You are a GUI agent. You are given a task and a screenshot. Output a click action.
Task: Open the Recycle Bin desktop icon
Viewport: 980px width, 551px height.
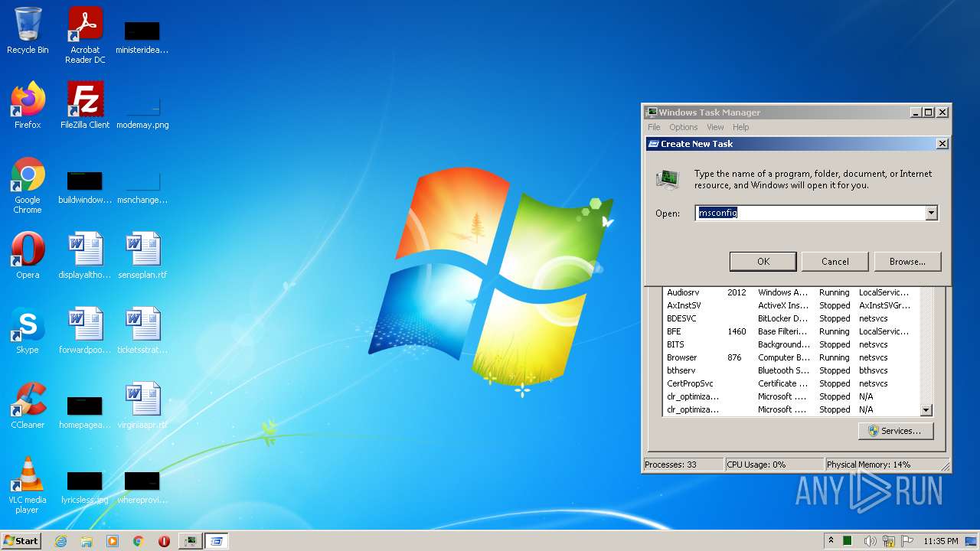coord(28,31)
